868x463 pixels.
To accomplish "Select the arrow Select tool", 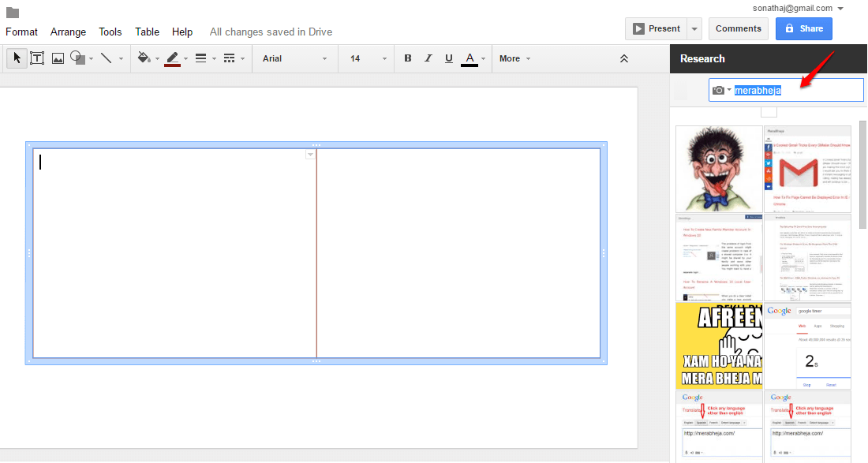I will (x=17, y=58).
